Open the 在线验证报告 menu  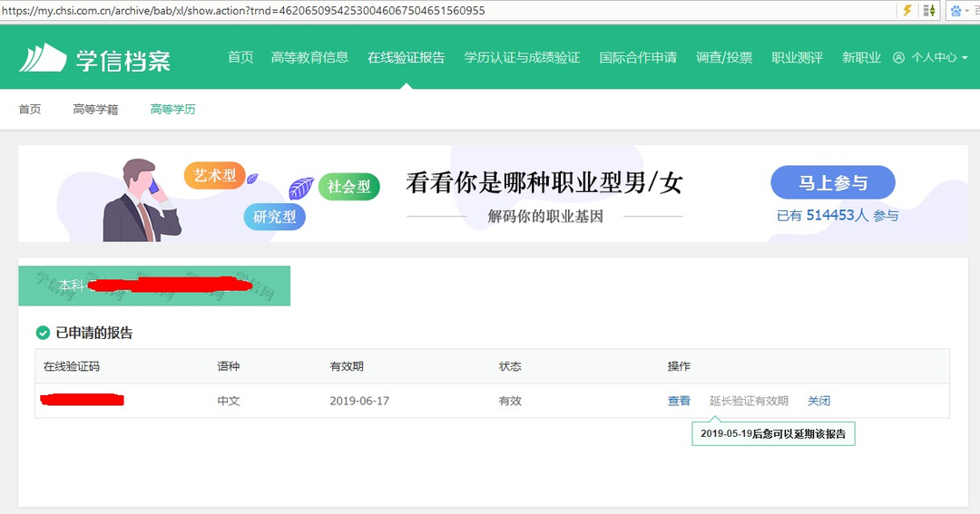(407, 57)
